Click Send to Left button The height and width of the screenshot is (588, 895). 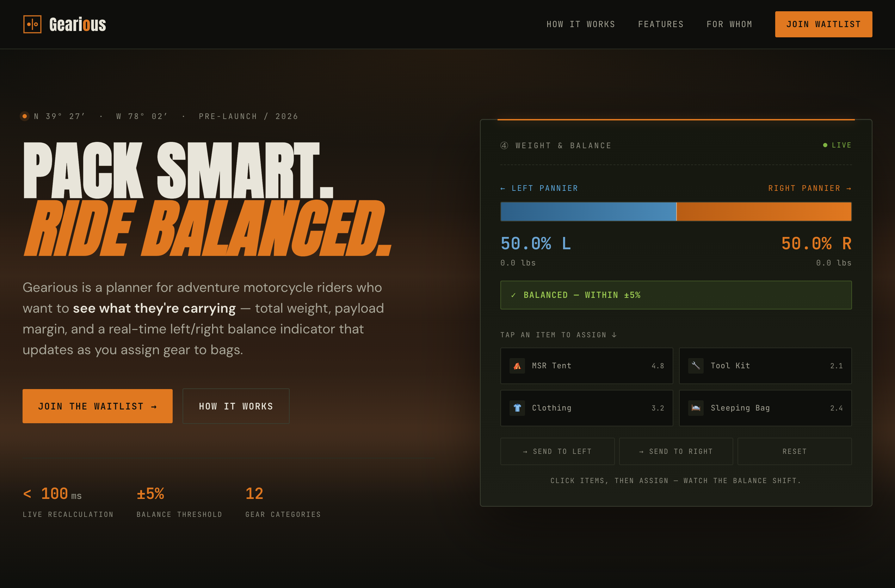[557, 451]
